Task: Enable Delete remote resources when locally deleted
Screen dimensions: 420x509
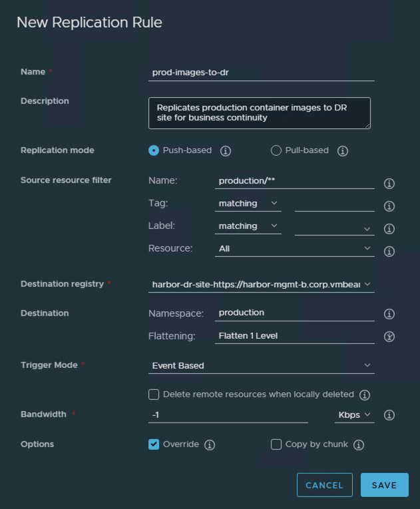Action: 154,395
